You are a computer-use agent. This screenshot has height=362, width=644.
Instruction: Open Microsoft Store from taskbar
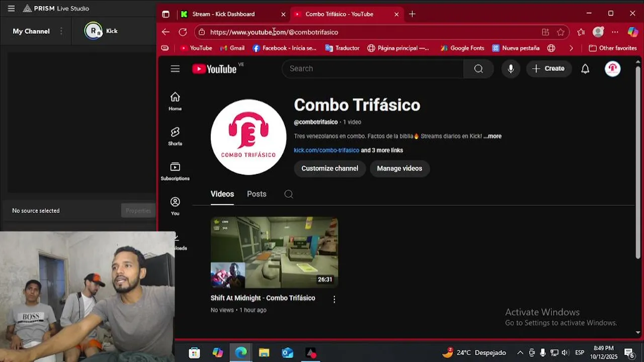pyautogui.click(x=194, y=353)
